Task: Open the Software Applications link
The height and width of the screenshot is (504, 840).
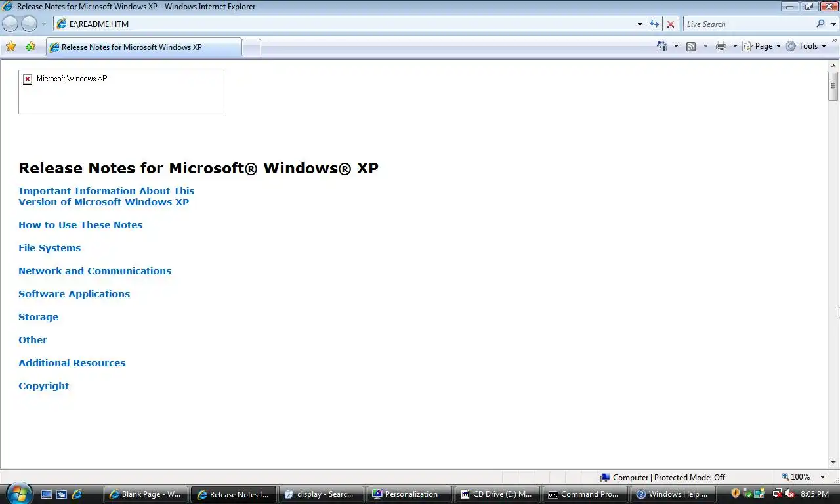Action: pyautogui.click(x=74, y=294)
